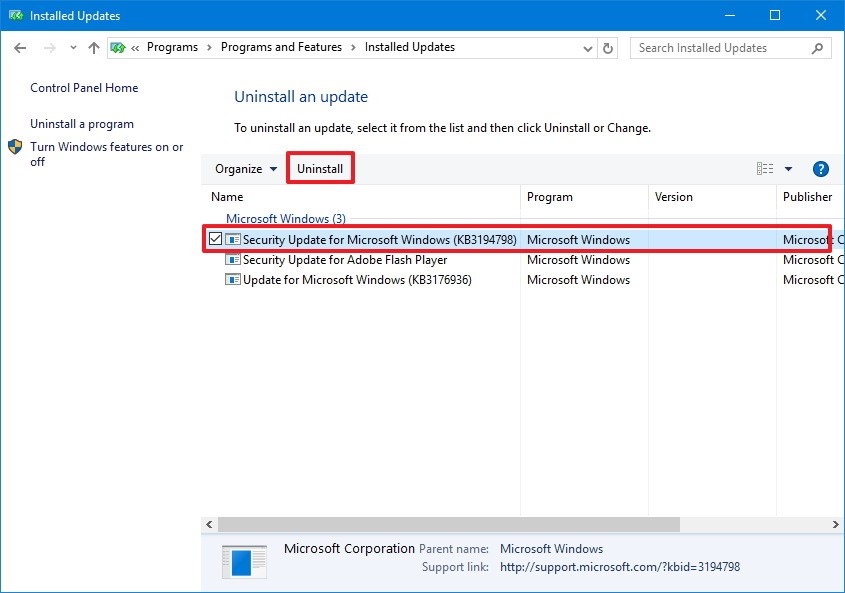Open Help via the question mark icon

point(820,168)
